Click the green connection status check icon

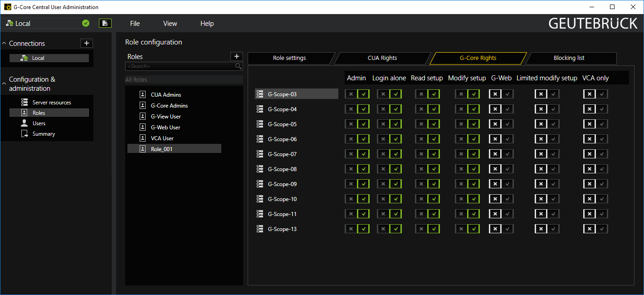point(86,23)
